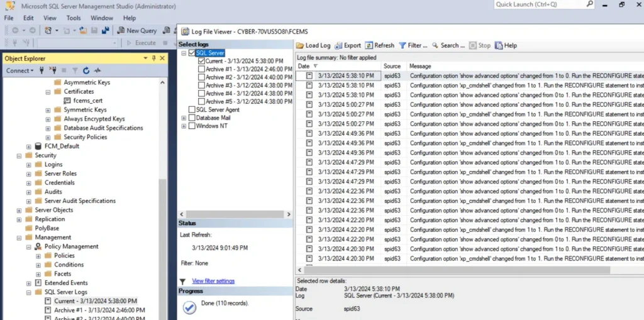644x320 pixels.
Task: Click the Select logs horizontal scrollbar
Action: [x=235, y=214]
